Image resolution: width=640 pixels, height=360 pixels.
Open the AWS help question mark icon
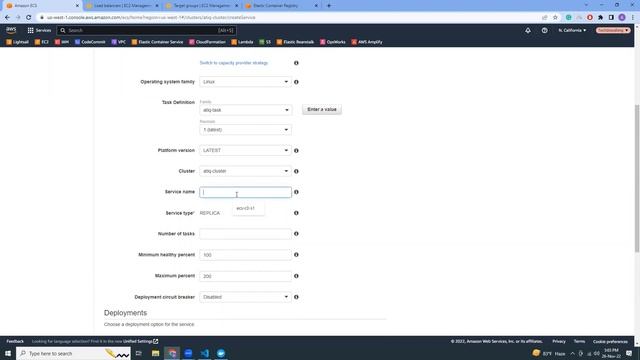pyautogui.click(x=544, y=30)
